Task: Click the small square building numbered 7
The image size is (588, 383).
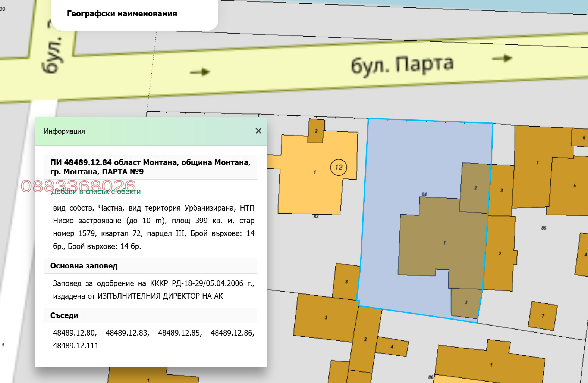Action: pyautogui.click(x=543, y=316)
